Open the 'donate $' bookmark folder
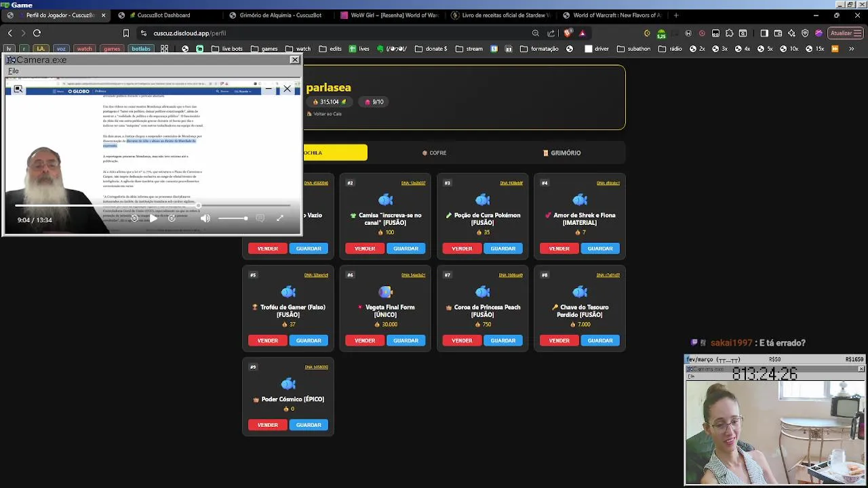The height and width of the screenshot is (488, 868). click(431, 48)
